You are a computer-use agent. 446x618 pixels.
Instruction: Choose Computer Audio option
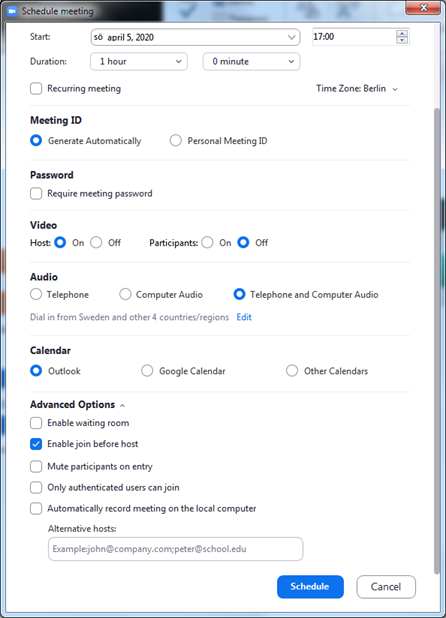(125, 294)
